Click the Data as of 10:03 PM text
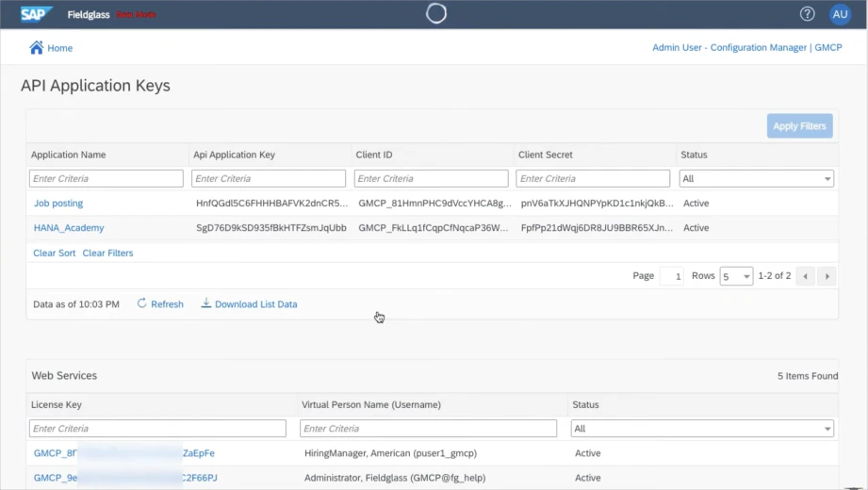 click(76, 304)
